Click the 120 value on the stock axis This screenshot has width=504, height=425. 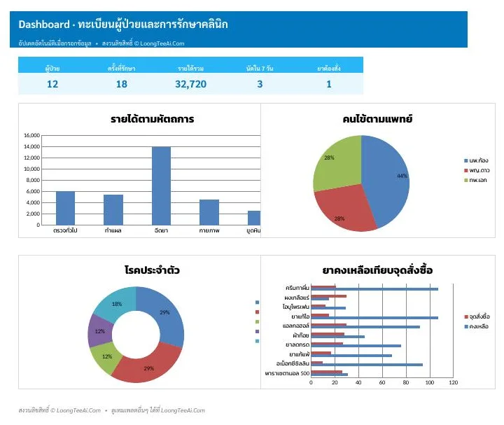point(454,382)
